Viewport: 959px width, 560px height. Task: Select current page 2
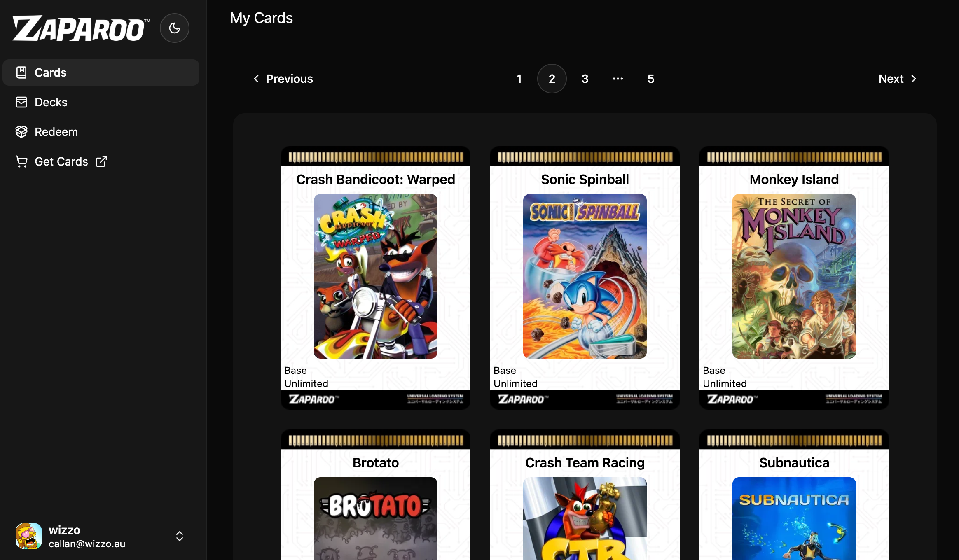click(552, 79)
